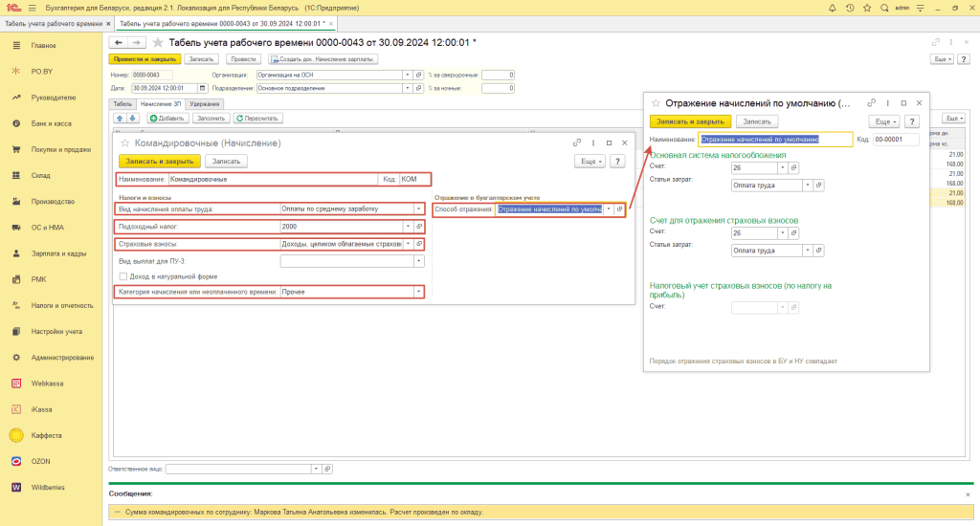Open history clock icon in title bar

click(850, 8)
